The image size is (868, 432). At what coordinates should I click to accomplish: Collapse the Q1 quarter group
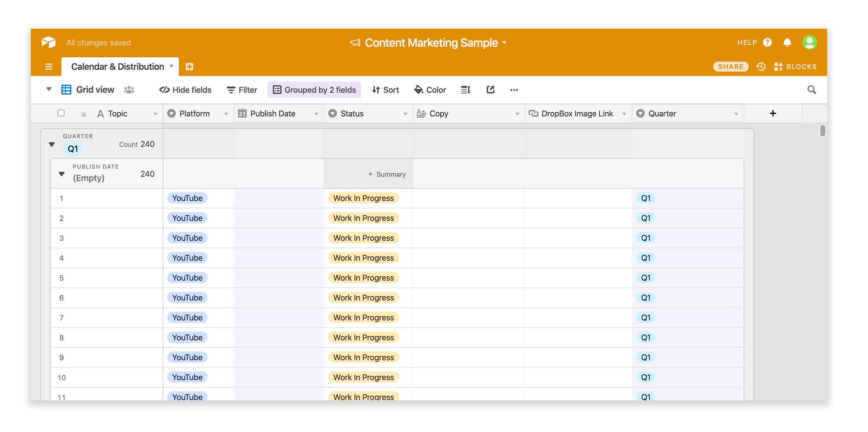click(x=52, y=145)
